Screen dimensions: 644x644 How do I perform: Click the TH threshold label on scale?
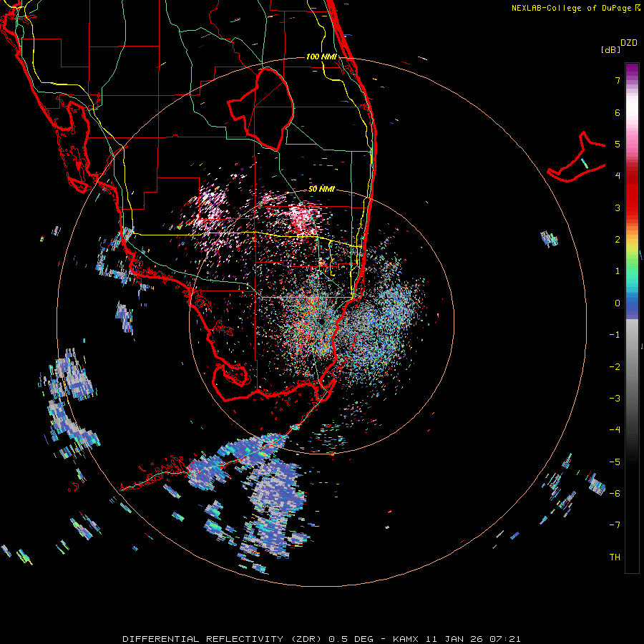click(x=615, y=557)
